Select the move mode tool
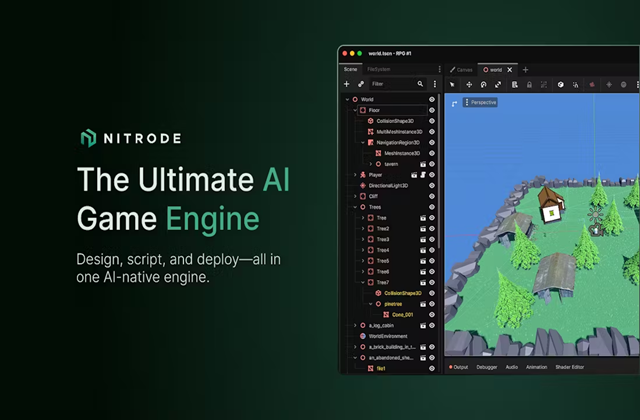Viewport: 640px width, 420px height. [469, 84]
